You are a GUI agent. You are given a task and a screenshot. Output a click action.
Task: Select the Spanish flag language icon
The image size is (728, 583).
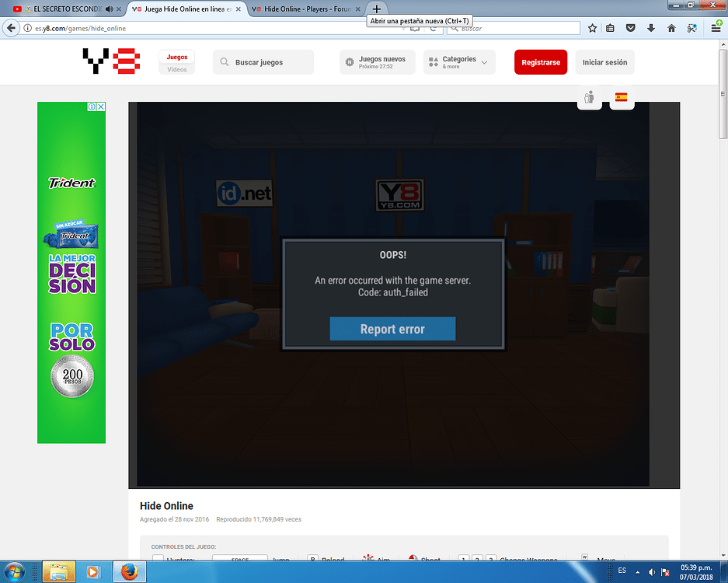621,97
